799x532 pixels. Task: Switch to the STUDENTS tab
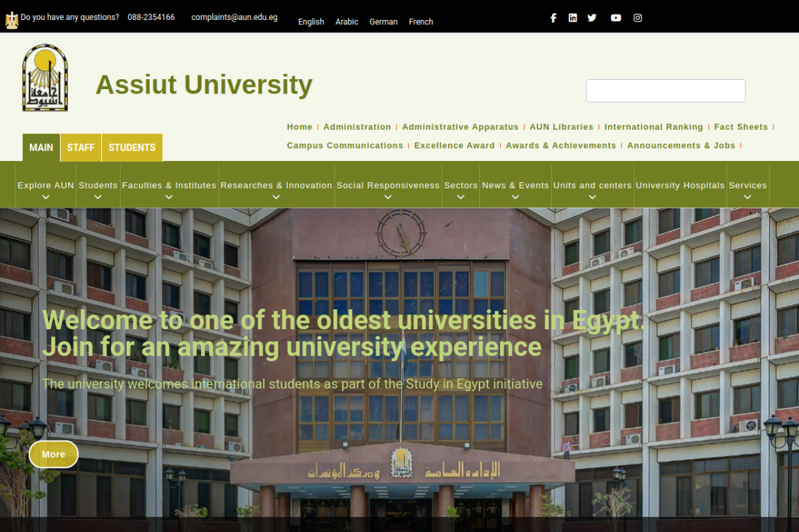click(132, 148)
